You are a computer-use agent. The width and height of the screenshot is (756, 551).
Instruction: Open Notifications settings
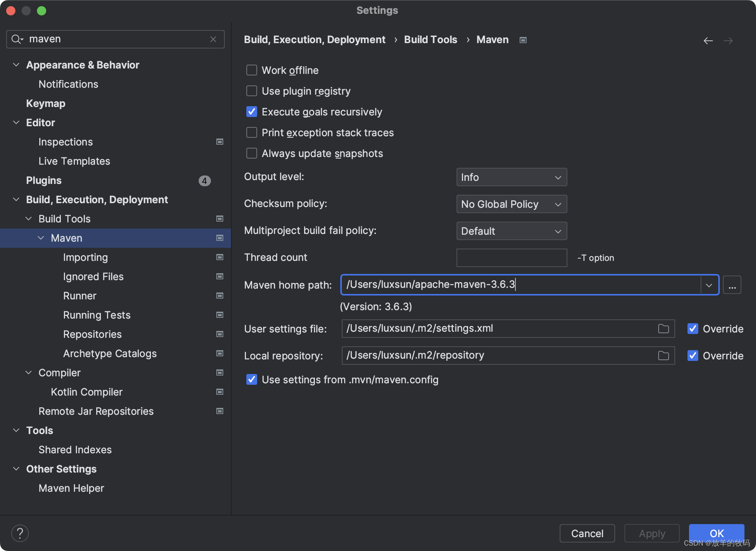click(69, 84)
